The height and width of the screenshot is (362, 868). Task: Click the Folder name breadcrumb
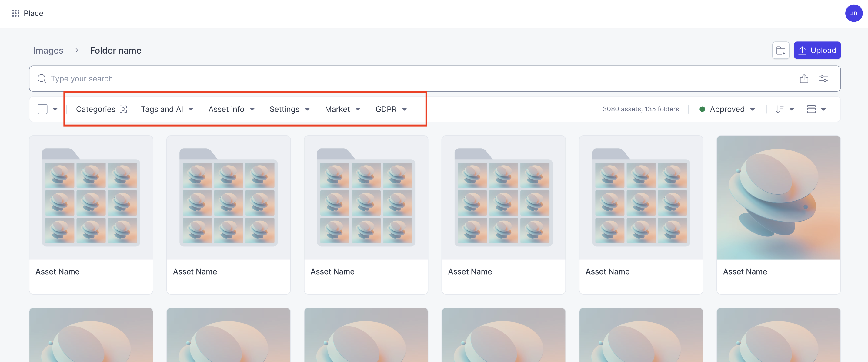click(x=115, y=51)
